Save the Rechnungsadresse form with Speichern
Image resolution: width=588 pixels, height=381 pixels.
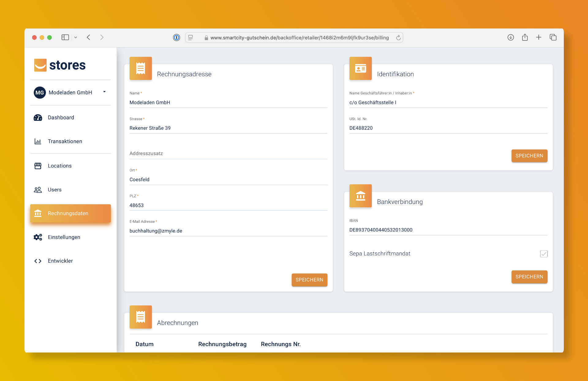pyautogui.click(x=309, y=280)
